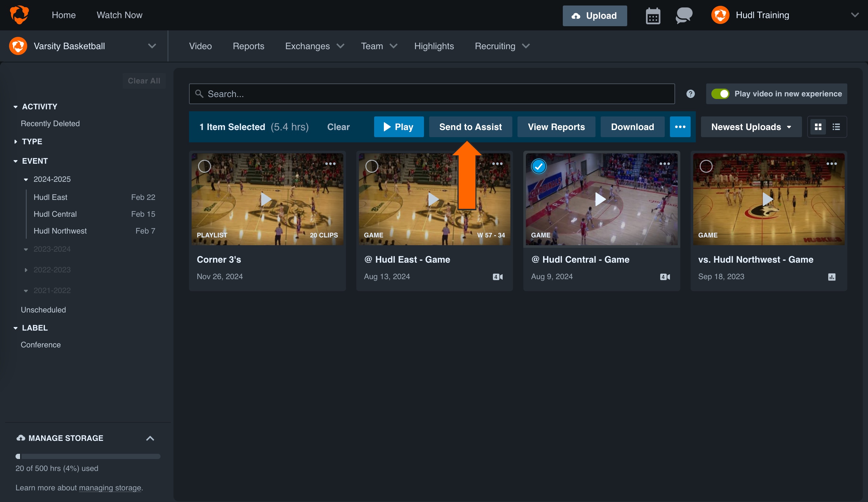The image size is (868, 502).
Task: Click the more options ellipsis in the selection toolbar
Action: 680,127
